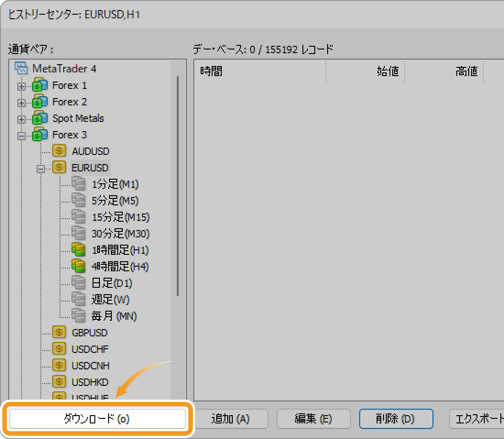Select 毎月 (MN) timeframe

pos(114,316)
